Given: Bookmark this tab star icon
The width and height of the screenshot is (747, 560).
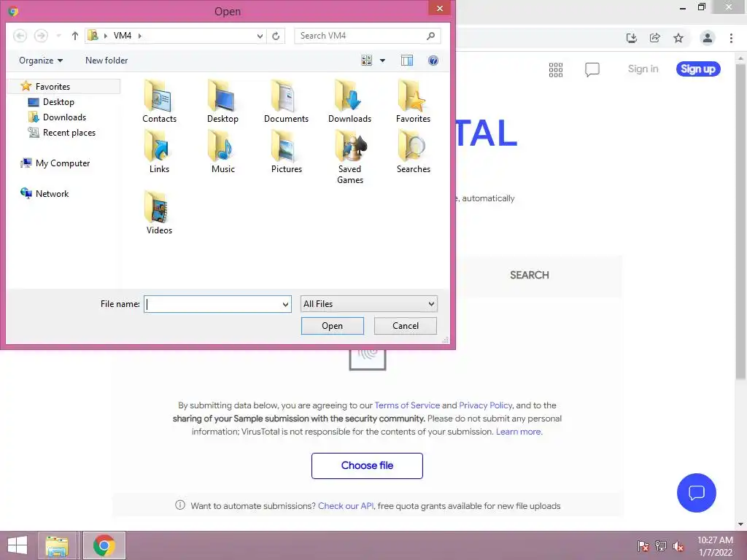Looking at the screenshot, I should [x=678, y=38].
